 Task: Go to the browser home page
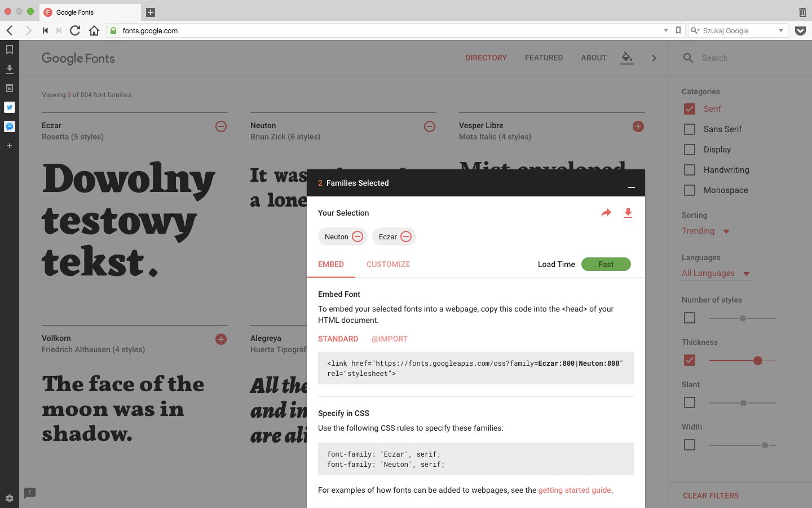coord(94,30)
